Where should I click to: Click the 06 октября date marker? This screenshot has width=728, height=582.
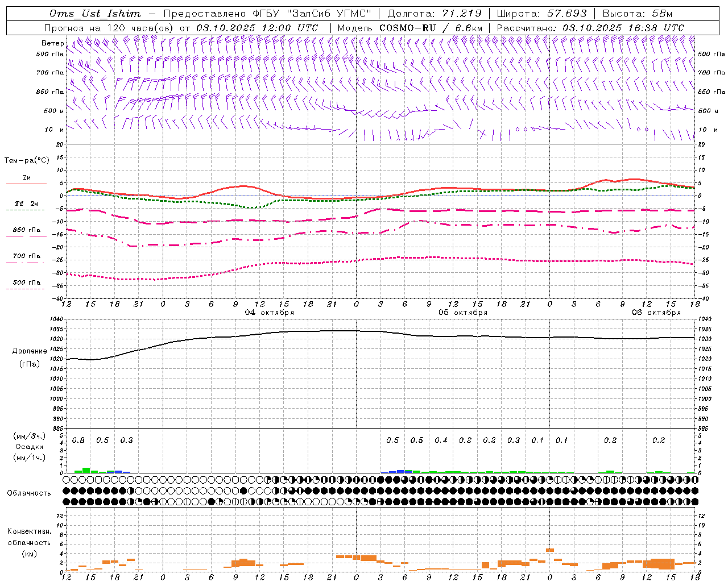coord(656,313)
